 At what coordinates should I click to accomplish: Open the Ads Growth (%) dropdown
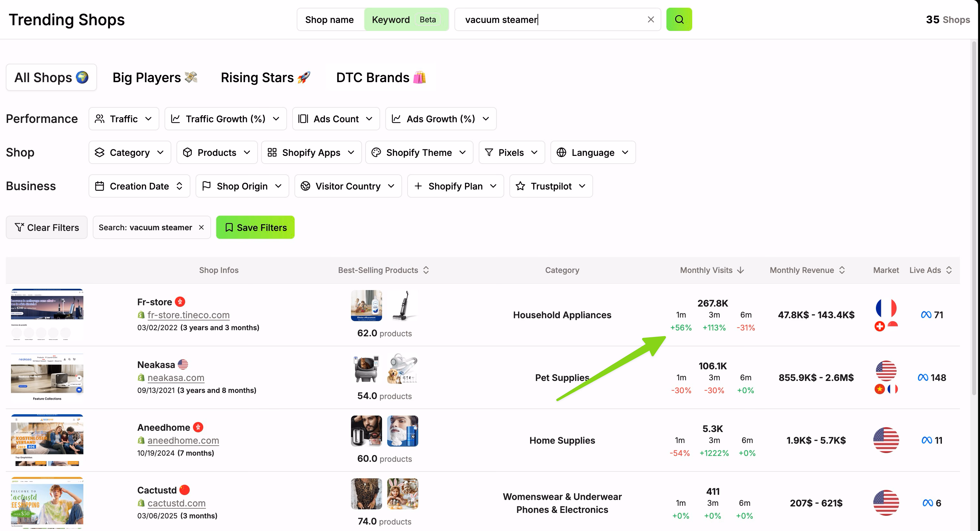[441, 119]
